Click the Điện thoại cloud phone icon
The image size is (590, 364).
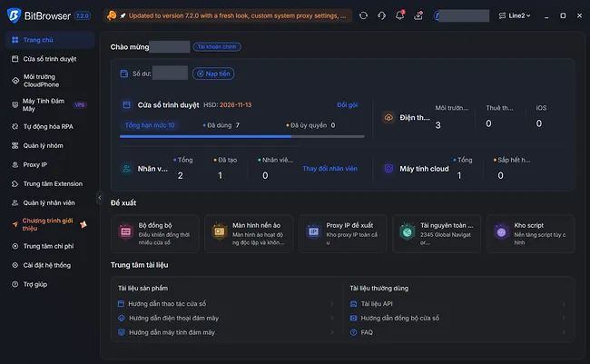388,117
